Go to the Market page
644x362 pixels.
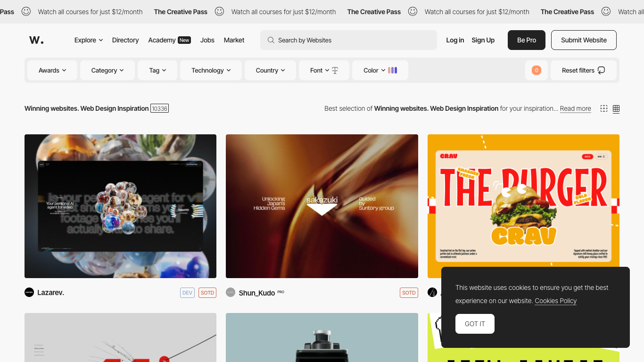click(x=234, y=40)
